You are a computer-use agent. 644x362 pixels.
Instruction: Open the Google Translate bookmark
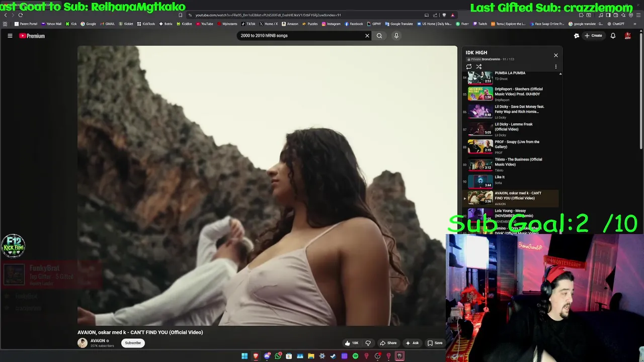pos(399,24)
